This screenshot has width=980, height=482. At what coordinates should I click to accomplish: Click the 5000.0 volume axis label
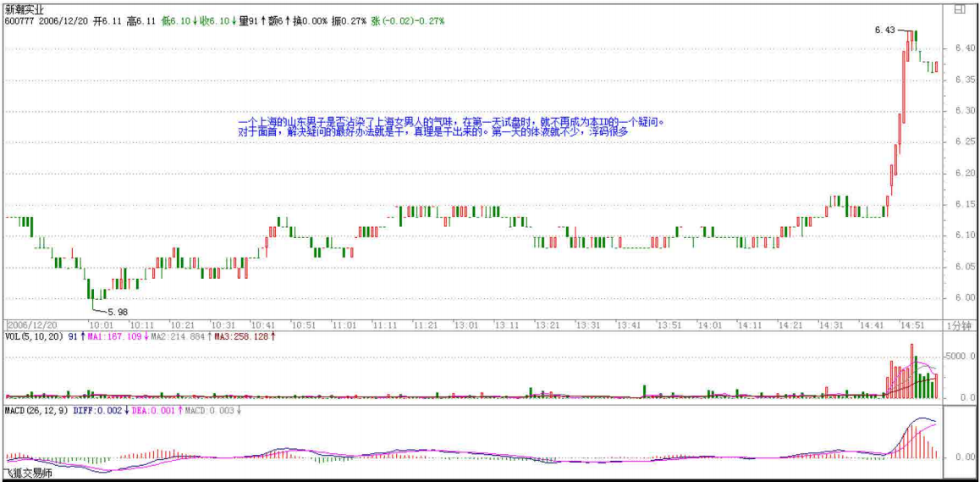pos(961,357)
